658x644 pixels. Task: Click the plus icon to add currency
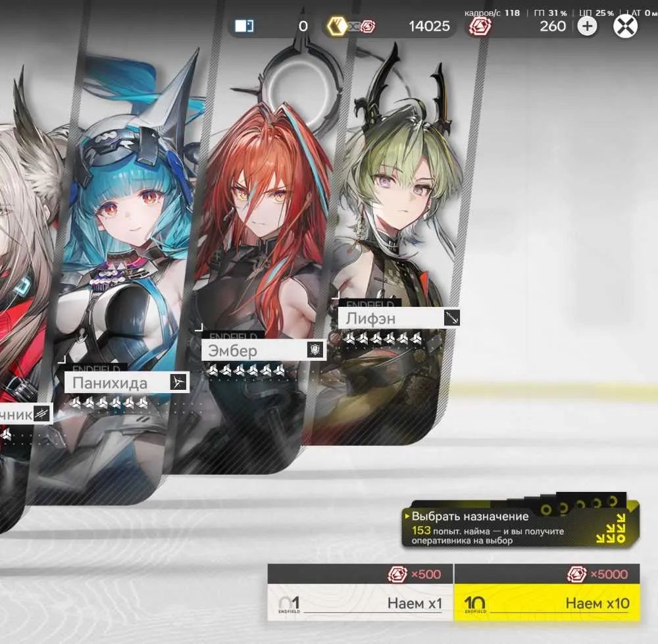[x=587, y=26]
